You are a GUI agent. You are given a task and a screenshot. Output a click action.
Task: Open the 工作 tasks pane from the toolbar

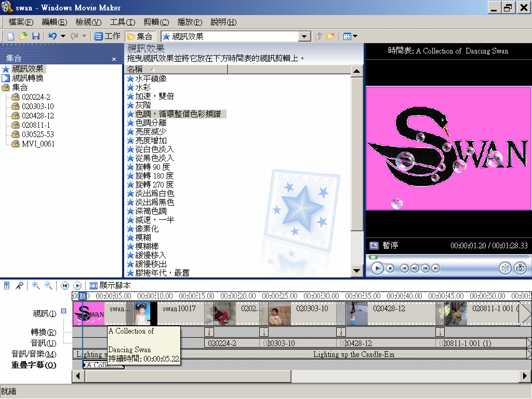(108, 36)
